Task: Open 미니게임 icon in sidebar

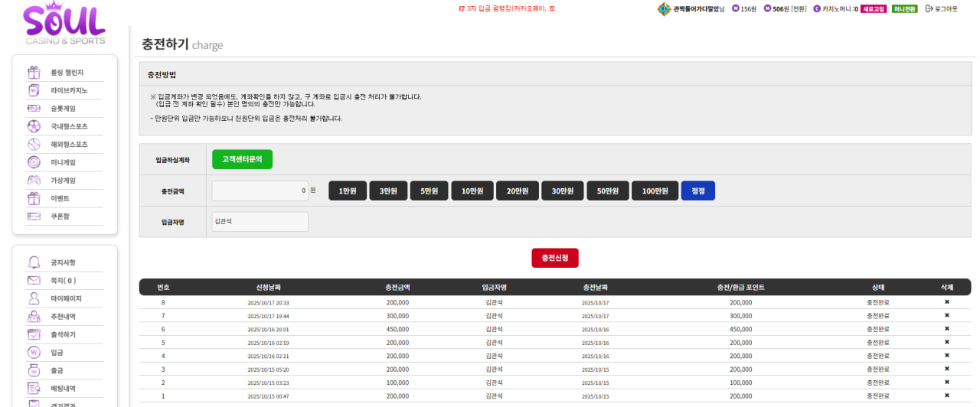Action: tap(34, 162)
